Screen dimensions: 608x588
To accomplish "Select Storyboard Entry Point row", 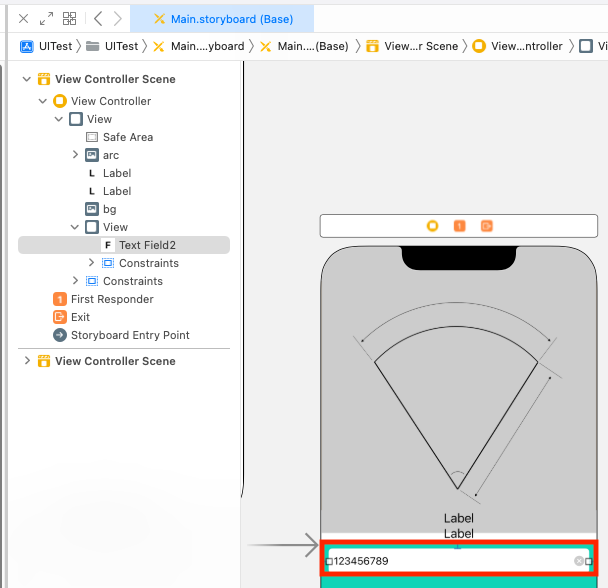I will (124, 335).
